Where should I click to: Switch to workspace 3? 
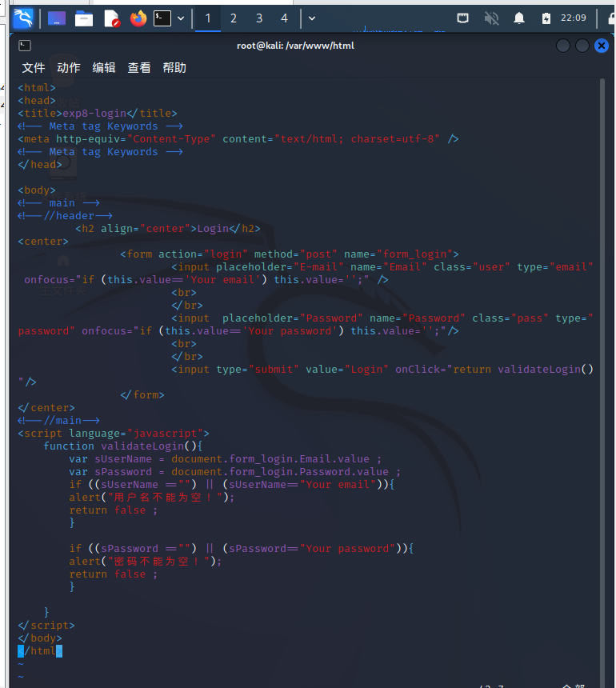tap(259, 18)
